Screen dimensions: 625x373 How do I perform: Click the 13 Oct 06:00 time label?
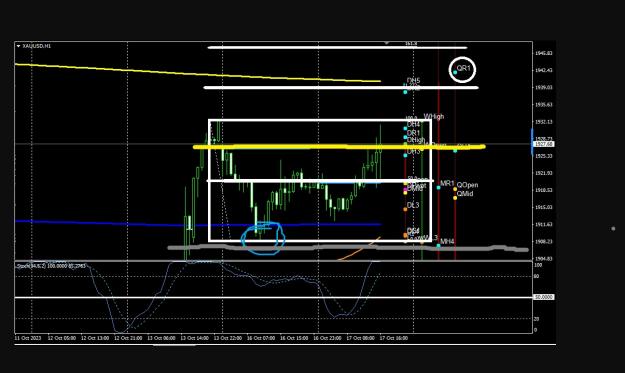coord(161,338)
